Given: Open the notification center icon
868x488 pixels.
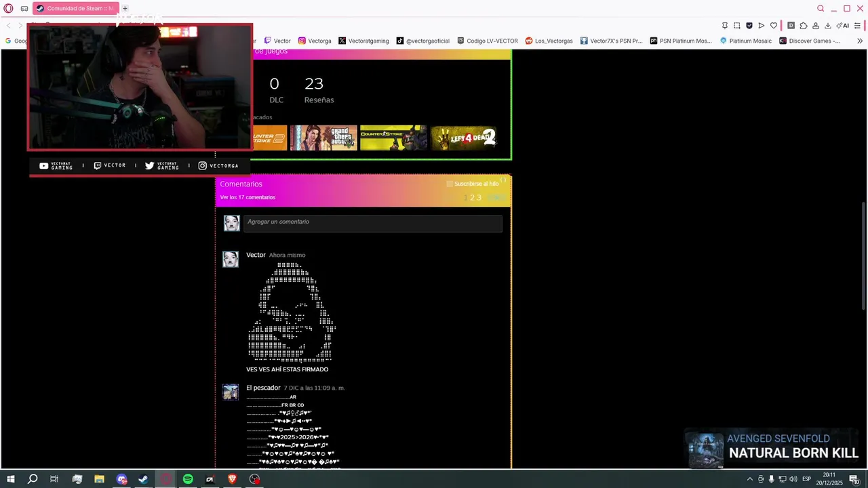Looking at the screenshot, I should click(x=854, y=479).
